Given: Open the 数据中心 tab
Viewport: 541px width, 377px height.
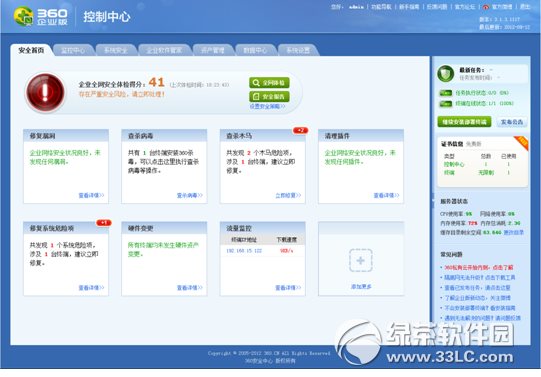Looking at the screenshot, I should point(255,50).
